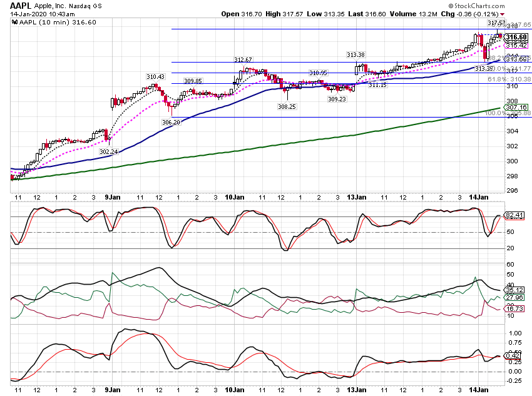Click the company name Apple, Inc.
Screen dimensions: 532x396
[x=50, y=6]
